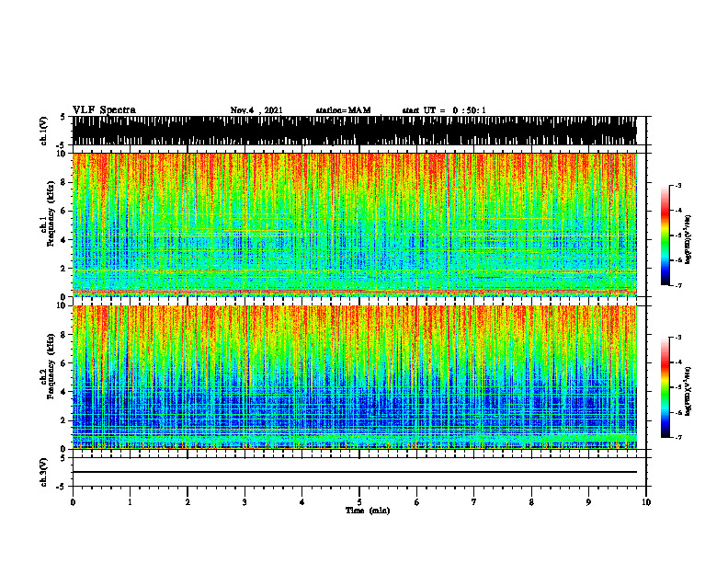The height and width of the screenshot is (563, 728).
Task: Click the "Time (min)" x-axis label
Action: 368,511
